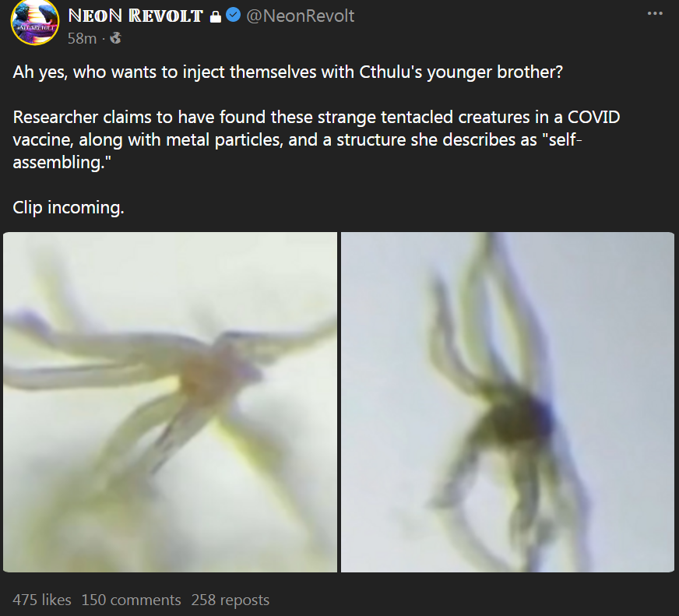Click the word "assembling." in post text
The image size is (679, 616).
[62, 163]
